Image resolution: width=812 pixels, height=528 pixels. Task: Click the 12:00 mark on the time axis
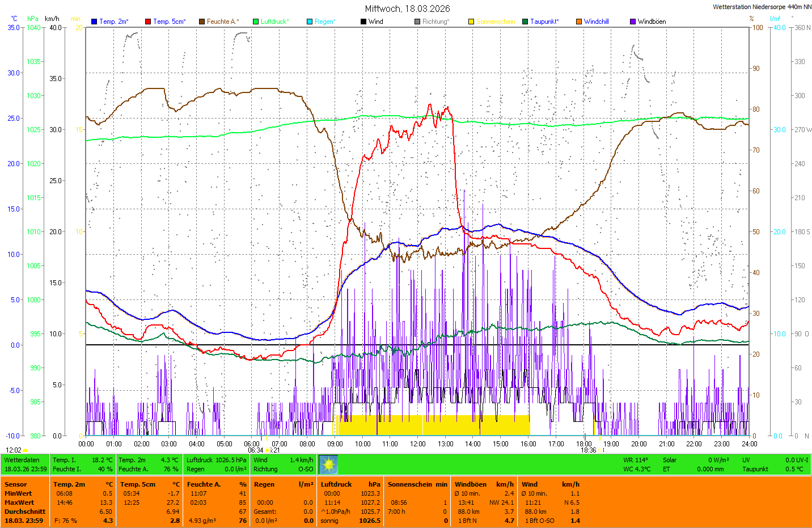point(418,444)
